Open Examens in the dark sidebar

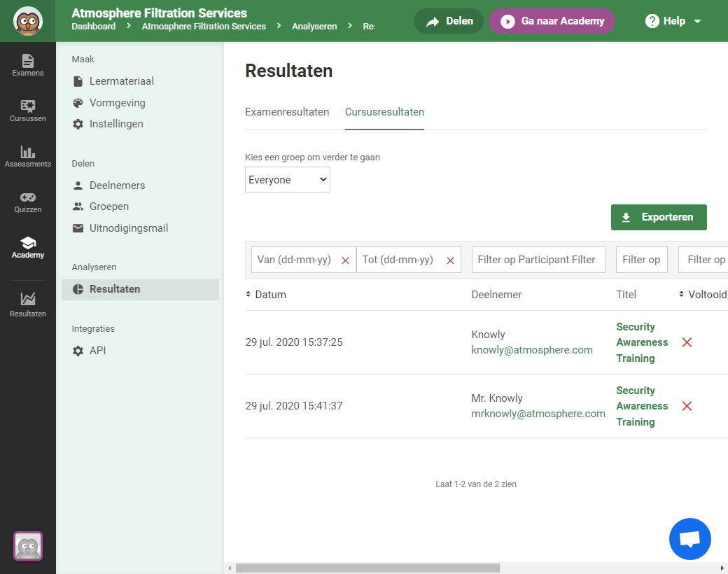pos(28,65)
